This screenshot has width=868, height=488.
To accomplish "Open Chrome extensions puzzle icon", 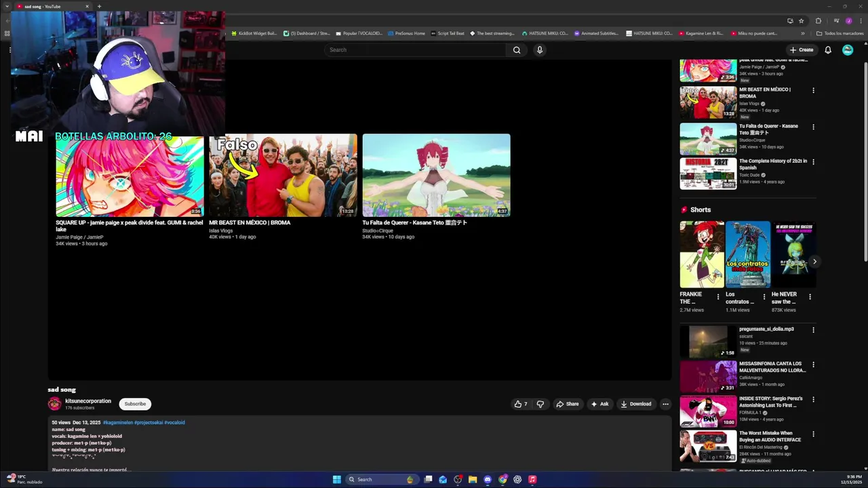I will point(818,20).
